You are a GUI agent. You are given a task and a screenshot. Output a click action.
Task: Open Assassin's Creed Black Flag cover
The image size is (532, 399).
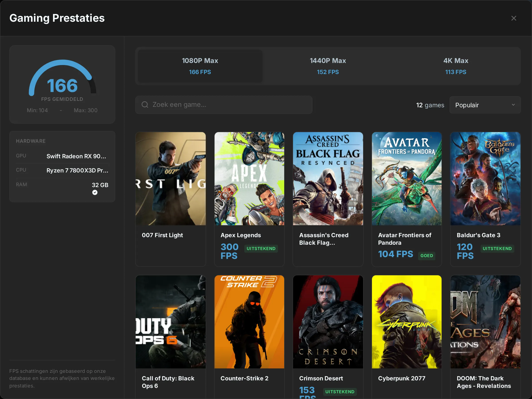click(328, 179)
